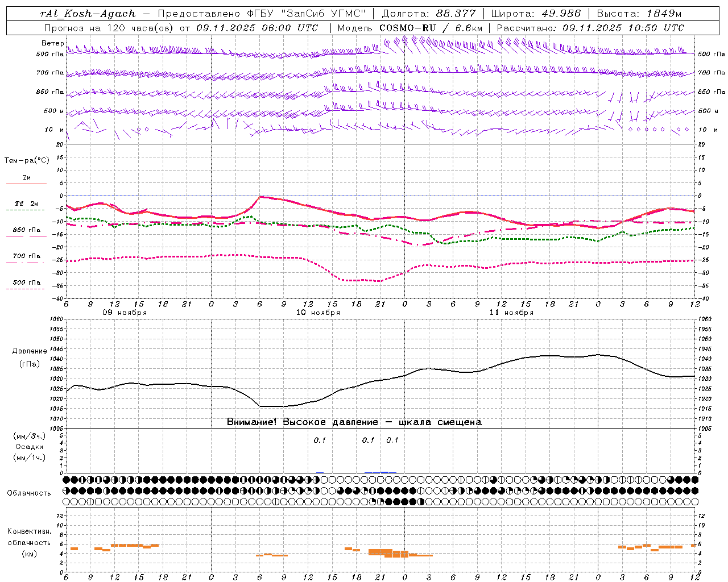The height and width of the screenshot is (582, 728).
Task: Click the (гПа) unit under Давление
Action: [x=30, y=364]
